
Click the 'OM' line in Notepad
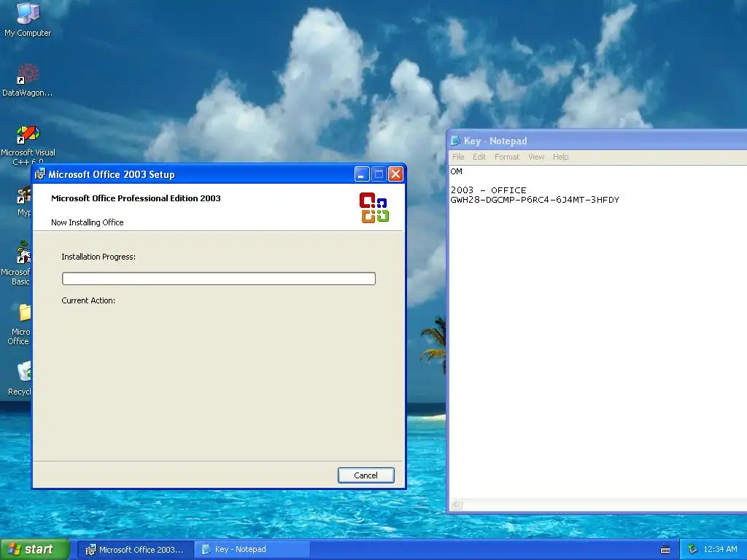[456, 171]
